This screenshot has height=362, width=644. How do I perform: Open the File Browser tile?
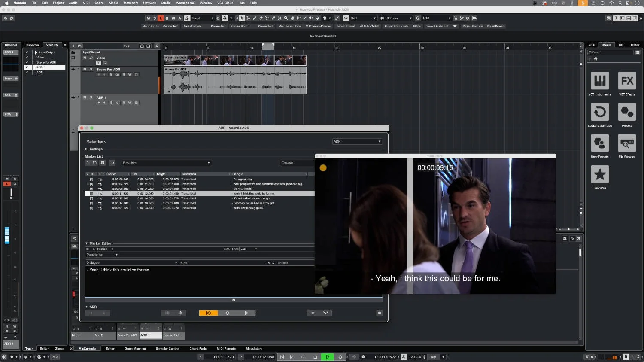tap(627, 146)
